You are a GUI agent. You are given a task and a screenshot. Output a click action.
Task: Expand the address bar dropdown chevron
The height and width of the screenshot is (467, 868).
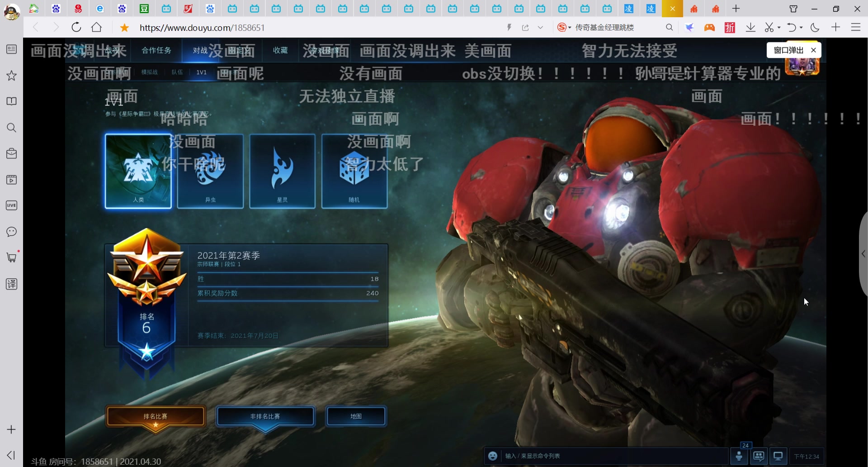pyautogui.click(x=540, y=28)
